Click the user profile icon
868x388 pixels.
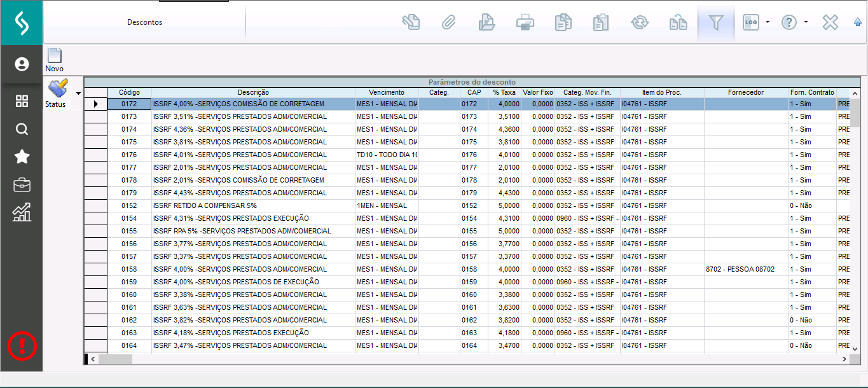[22, 64]
